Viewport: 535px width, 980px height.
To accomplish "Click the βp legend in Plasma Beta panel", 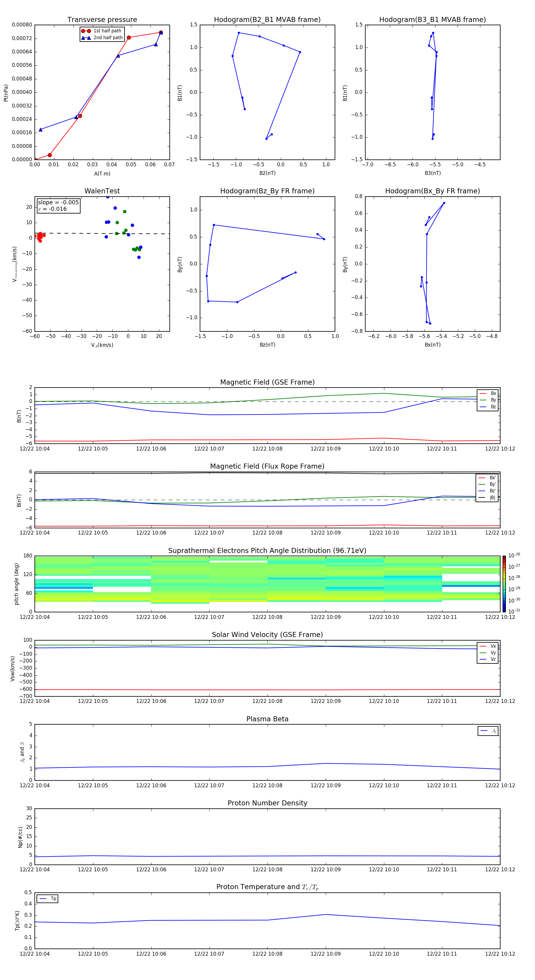I will [488, 731].
